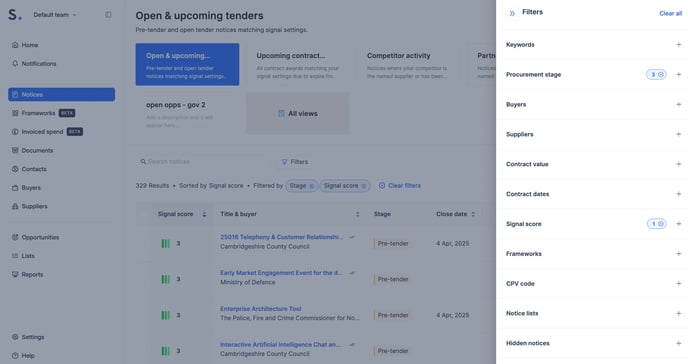688x364 pixels.
Task: Switch to the Competitor activity view
Action: (407, 64)
